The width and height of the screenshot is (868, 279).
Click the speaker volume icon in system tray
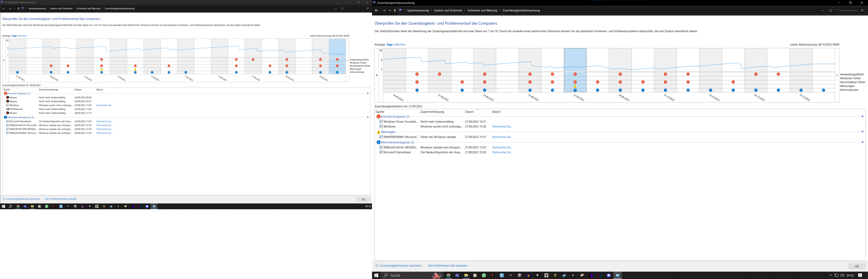(842, 275)
